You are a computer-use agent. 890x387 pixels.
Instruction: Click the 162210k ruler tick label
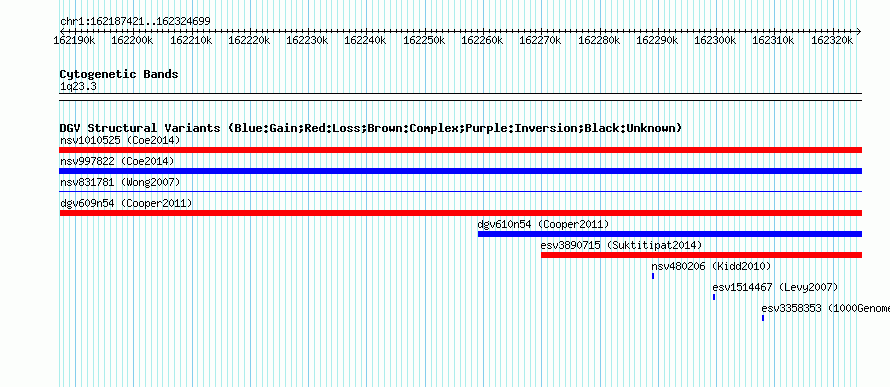pos(191,40)
